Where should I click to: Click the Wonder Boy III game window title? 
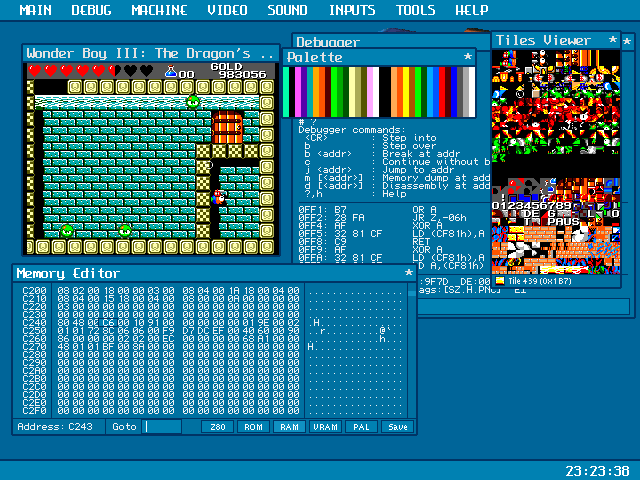150,53
